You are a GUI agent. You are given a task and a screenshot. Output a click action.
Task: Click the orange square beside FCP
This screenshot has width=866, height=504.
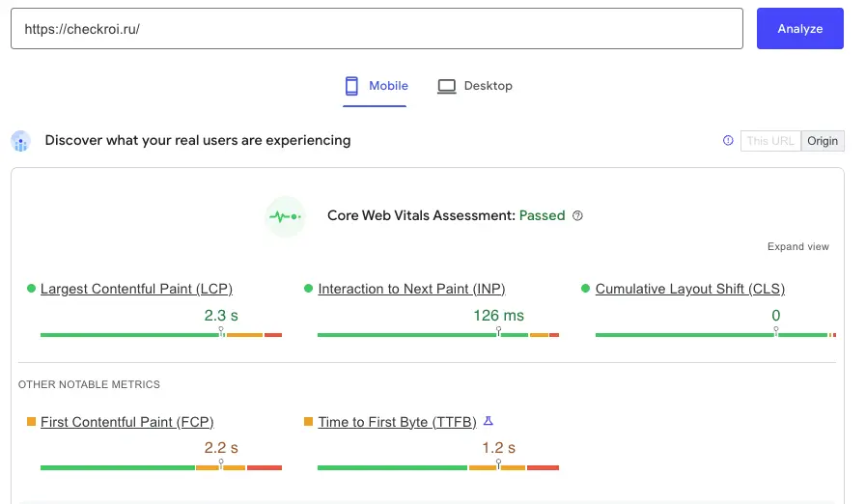(x=31, y=422)
